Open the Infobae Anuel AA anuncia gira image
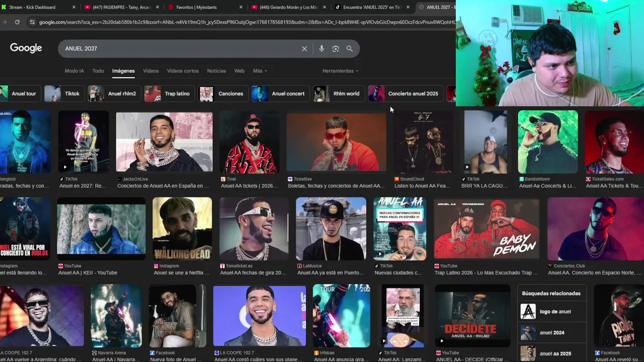The height and width of the screenshot is (362, 644). click(342, 316)
